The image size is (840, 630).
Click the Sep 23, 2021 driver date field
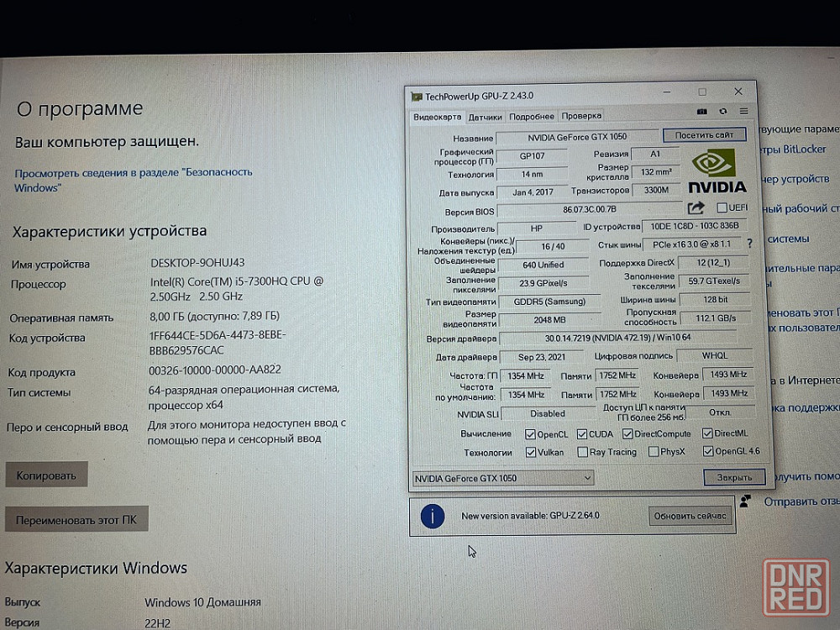pyautogui.click(x=542, y=357)
